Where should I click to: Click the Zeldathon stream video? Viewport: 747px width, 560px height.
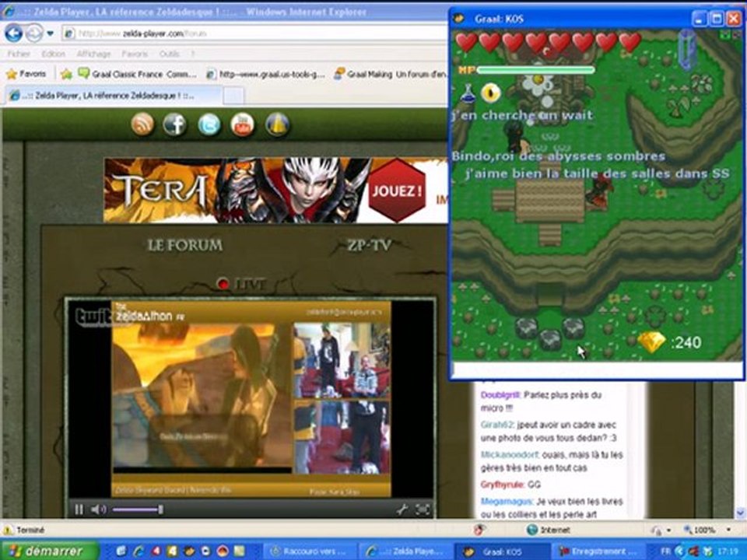251,399
